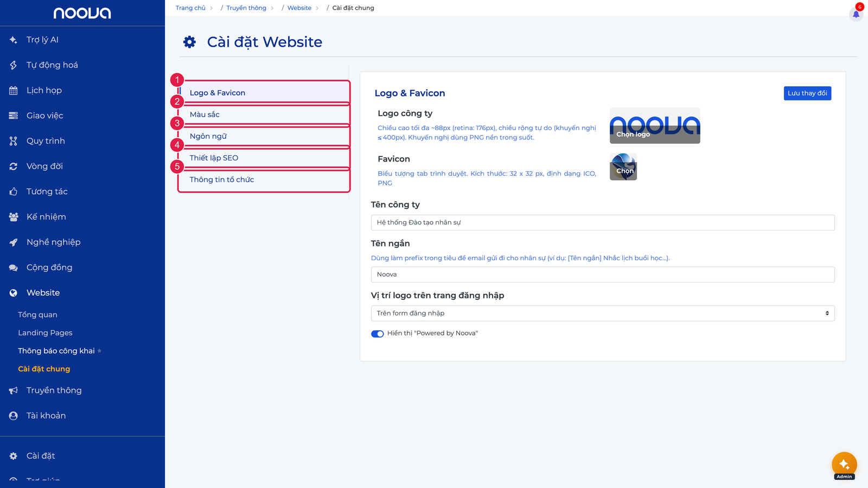Click the Tên công ty input field

click(602, 222)
